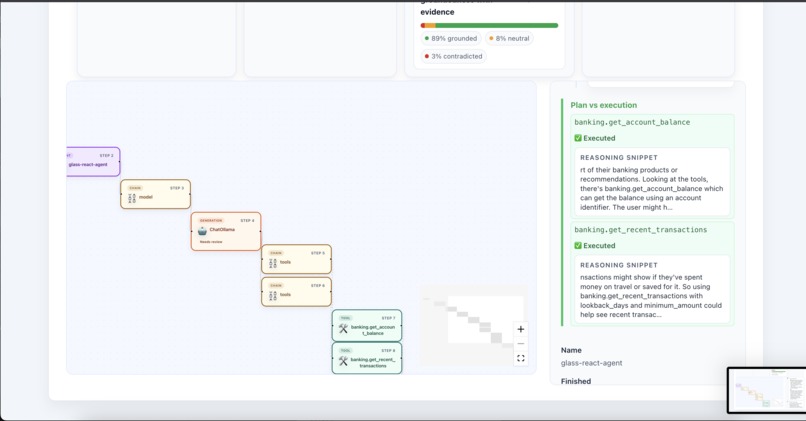This screenshot has width=806, height=421.
Task: Click the green check icon under banking.get_recent_transactions
Action: coord(578,245)
